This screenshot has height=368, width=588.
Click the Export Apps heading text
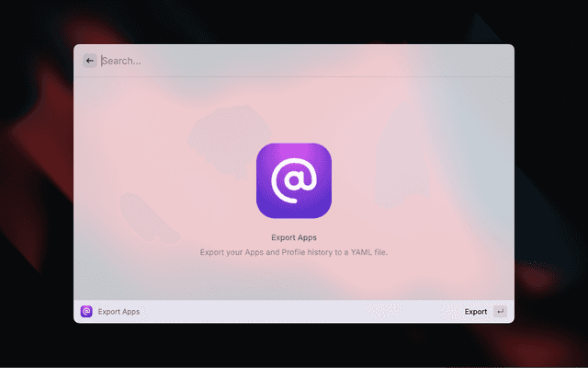(x=294, y=237)
